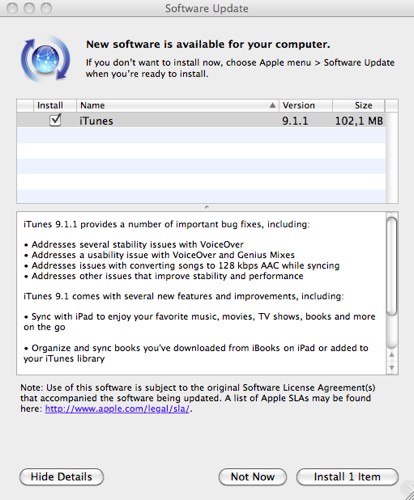This screenshot has width=414, height=500.
Task: Click the 'Sync with iPad' bullet text
Action: (199, 322)
